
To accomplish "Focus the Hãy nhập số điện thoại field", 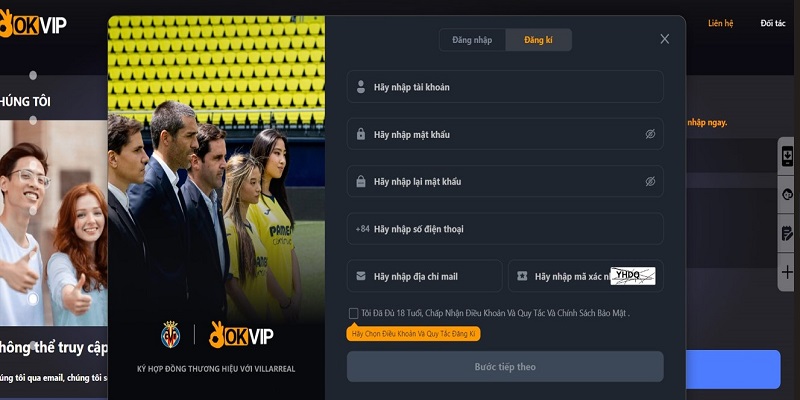I will pos(505,229).
